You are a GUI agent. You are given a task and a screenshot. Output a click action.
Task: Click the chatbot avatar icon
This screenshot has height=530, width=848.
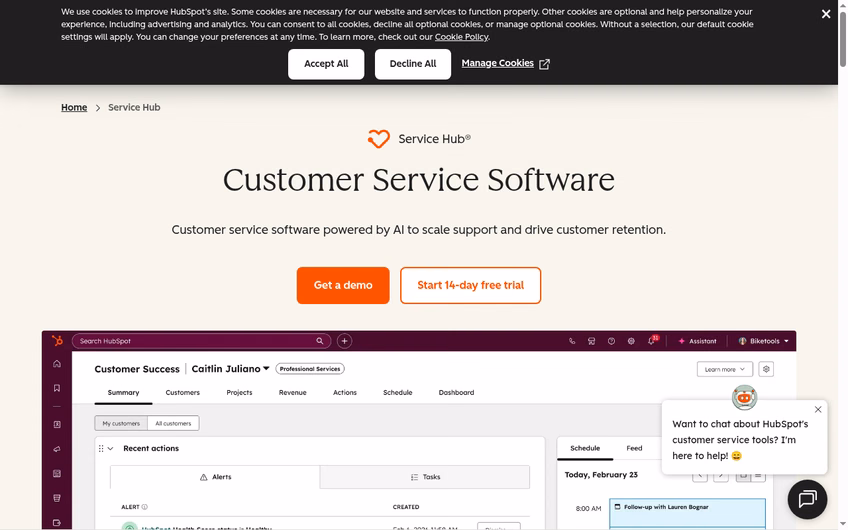pyautogui.click(x=744, y=398)
